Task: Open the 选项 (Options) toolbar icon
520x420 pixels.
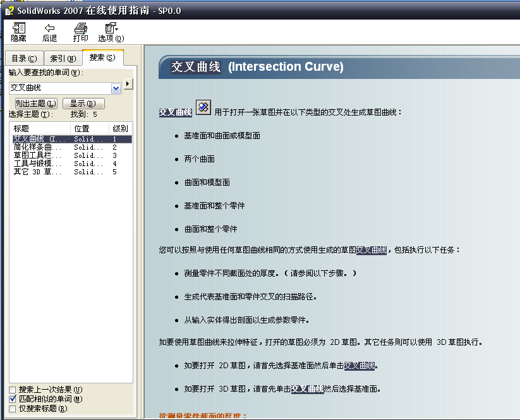Action: [x=111, y=32]
